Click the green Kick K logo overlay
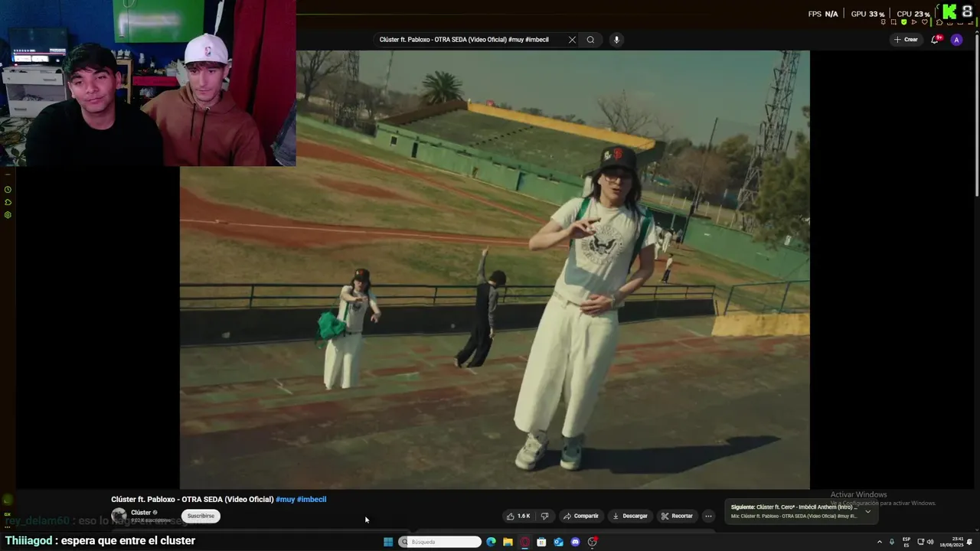980x551 pixels. pos(949,11)
